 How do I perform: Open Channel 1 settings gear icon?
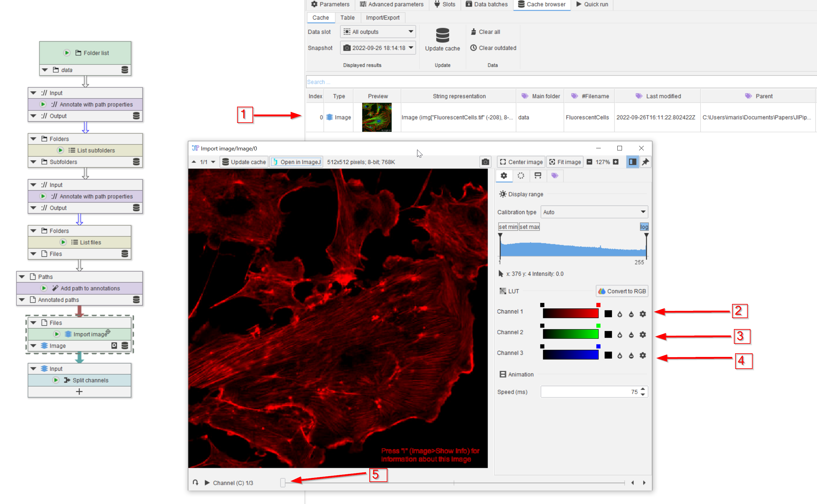pyautogui.click(x=642, y=314)
